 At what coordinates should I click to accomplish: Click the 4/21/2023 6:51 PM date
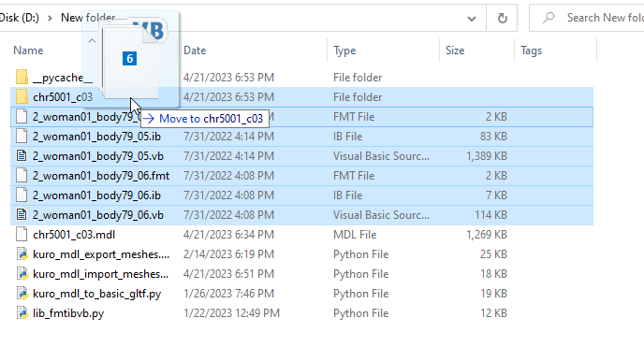(x=228, y=274)
